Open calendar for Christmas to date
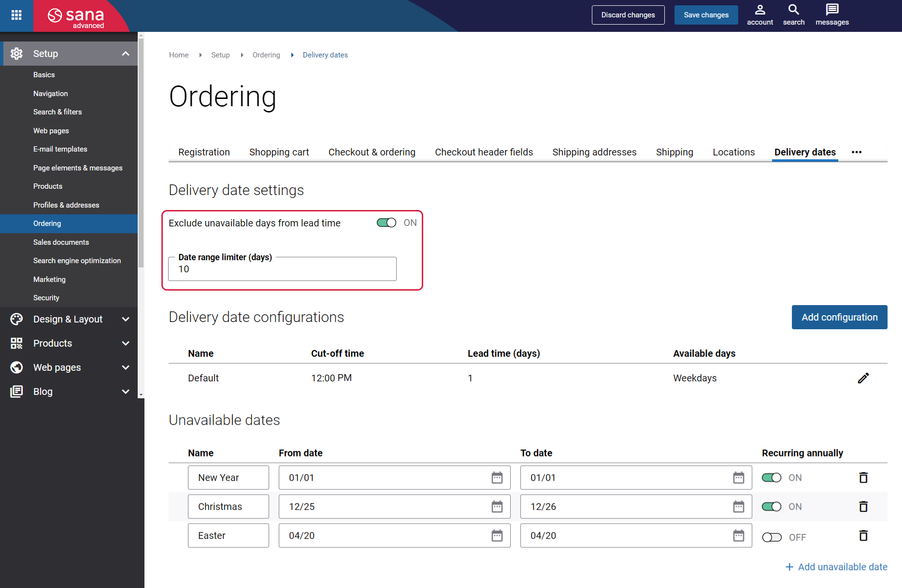This screenshot has height=588, width=902. 739,506
